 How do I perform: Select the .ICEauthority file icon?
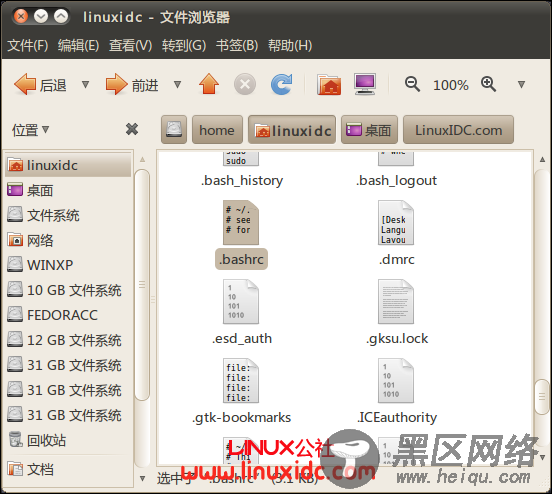[396, 381]
